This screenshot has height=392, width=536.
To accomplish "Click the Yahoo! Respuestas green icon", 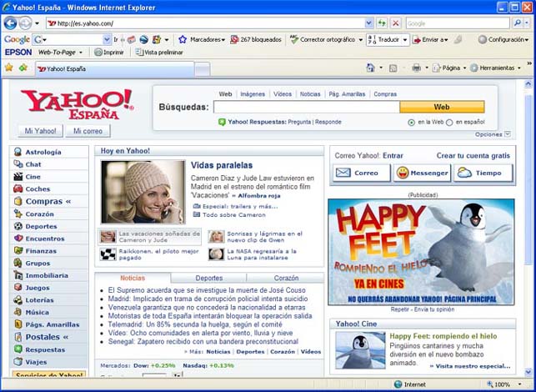I will tap(222, 122).
